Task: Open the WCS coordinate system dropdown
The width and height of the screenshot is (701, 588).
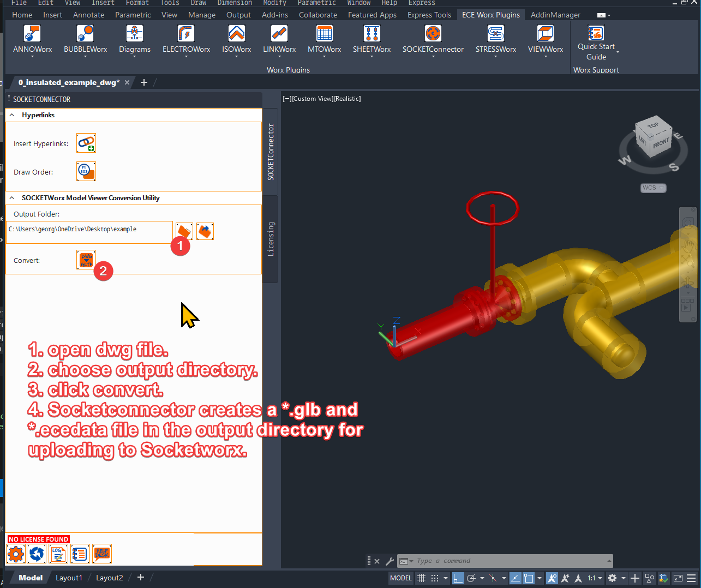Action: pyautogui.click(x=654, y=188)
